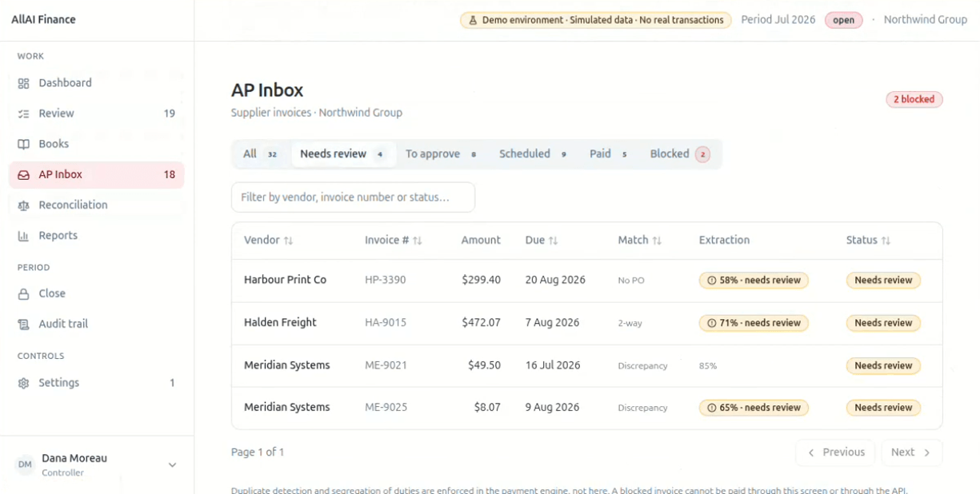This screenshot has width=980, height=494.
Task: Click the Page 1 of 1 text
Action: [258, 452]
